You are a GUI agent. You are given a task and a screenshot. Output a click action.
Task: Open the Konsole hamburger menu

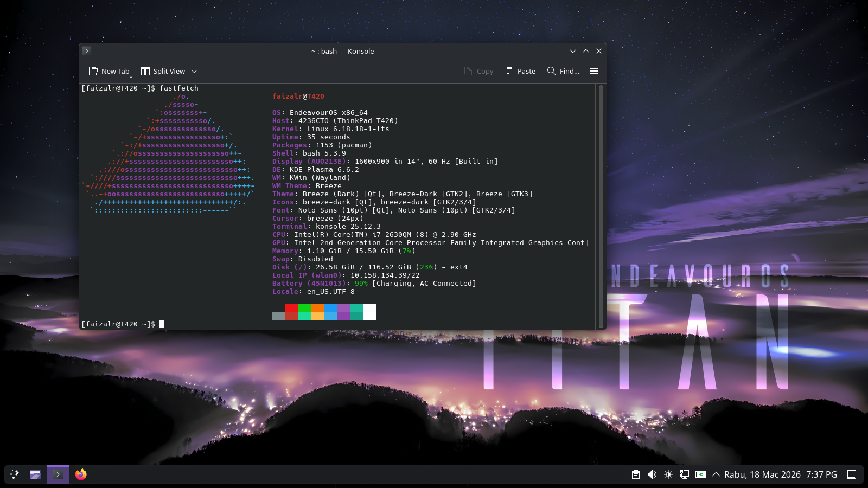point(594,71)
